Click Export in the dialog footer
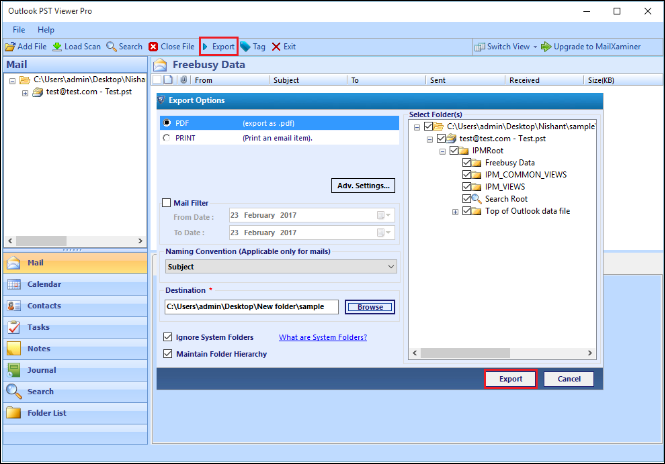Viewport: 665px width, 464px height. click(x=511, y=379)
